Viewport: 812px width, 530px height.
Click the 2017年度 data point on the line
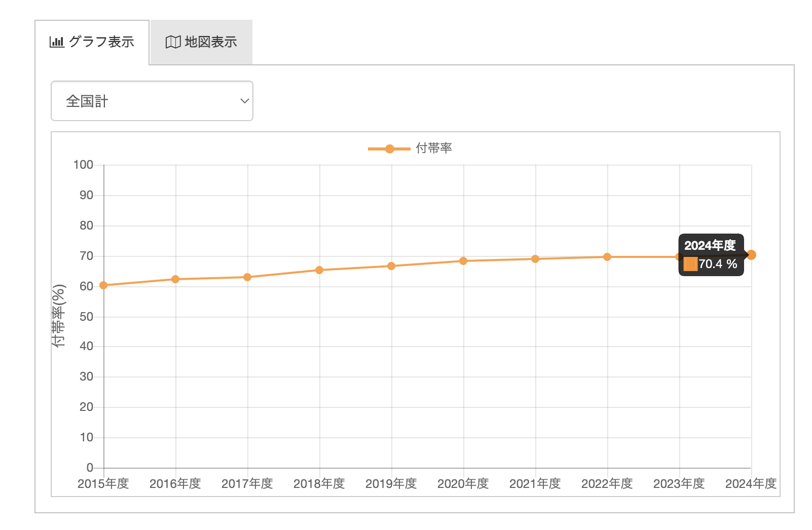tap(247, 277)
